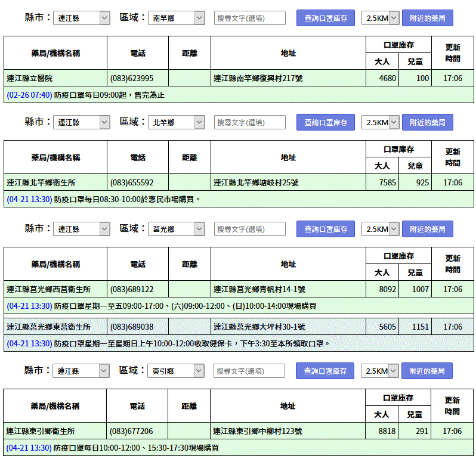
Task: Click child mask stock 291
Action: click(x=422, y=431)
